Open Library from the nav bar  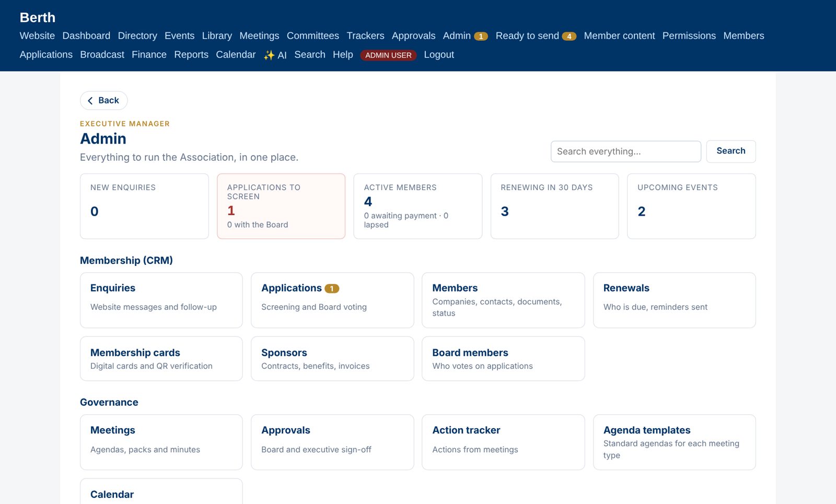pos(217,36)
